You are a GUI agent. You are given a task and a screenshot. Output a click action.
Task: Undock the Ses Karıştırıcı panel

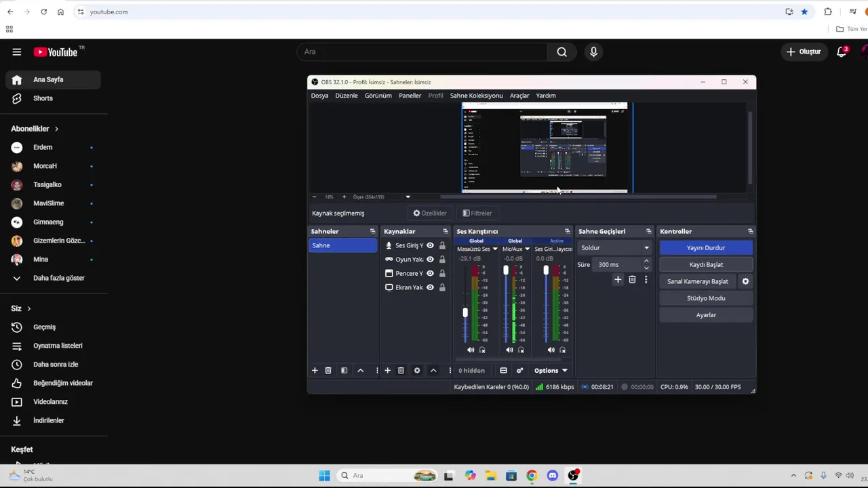[568, 231]
